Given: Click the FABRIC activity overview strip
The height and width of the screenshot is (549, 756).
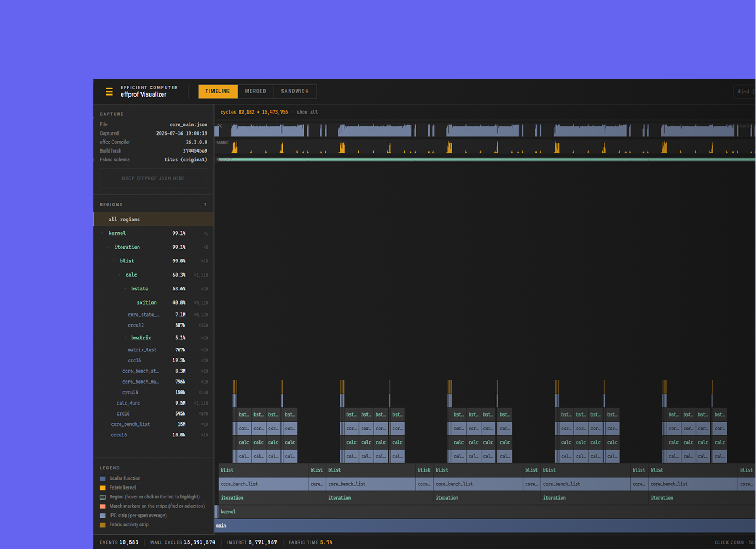Looking at the screenshot, I should click(x=485, y=147).
